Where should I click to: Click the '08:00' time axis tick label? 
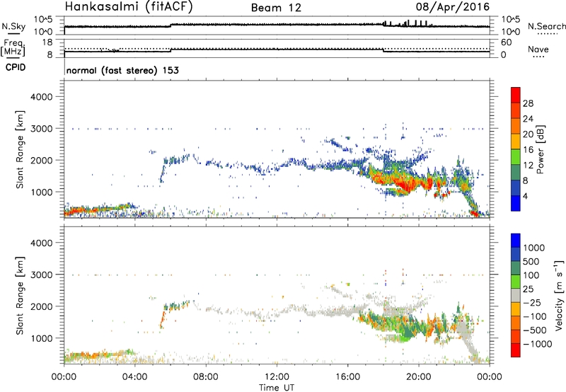click(x=206, y=377)
